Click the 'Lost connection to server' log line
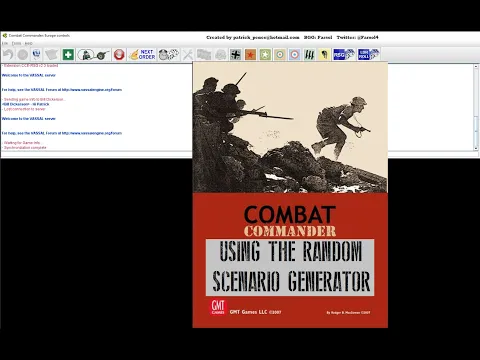 click(24, 109)
